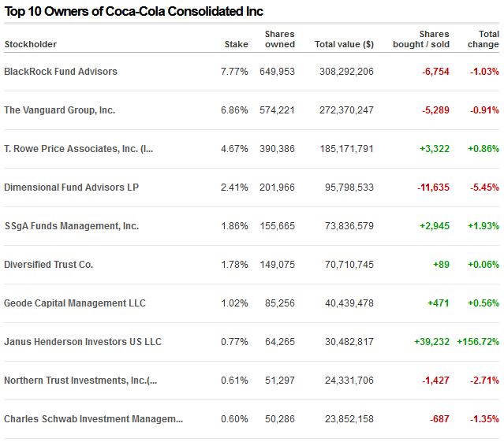Click the Stockholder column header
Screen dimensions: 504x442
(31, 44)
